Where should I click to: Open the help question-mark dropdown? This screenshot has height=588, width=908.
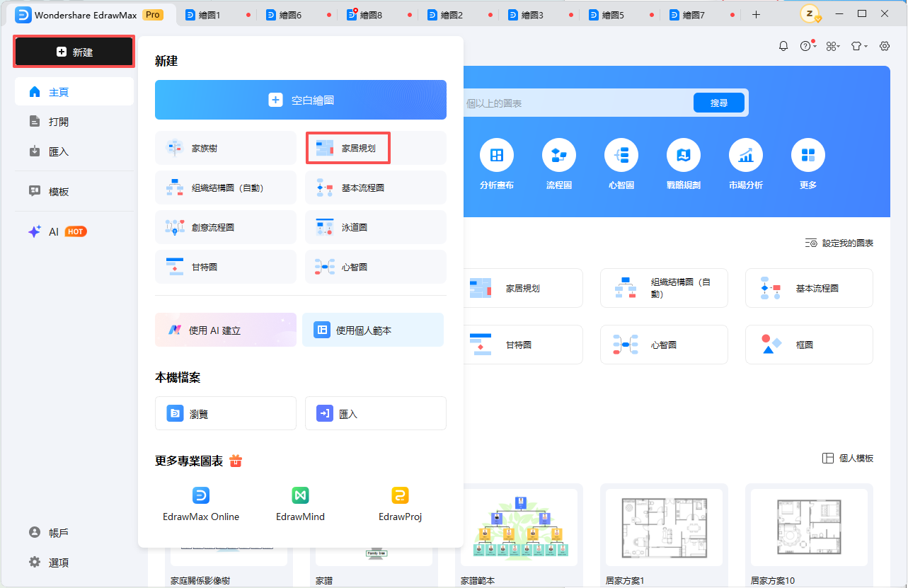(x=807, y=45)
